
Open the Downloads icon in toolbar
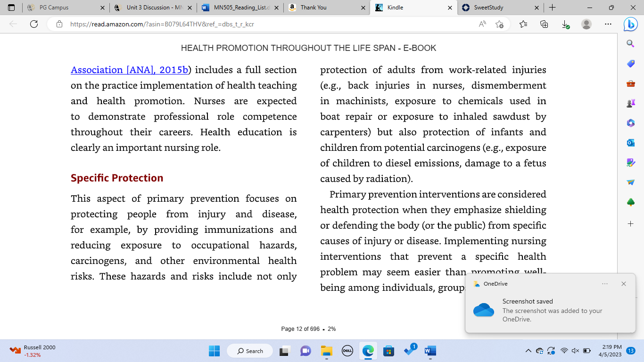565,24
